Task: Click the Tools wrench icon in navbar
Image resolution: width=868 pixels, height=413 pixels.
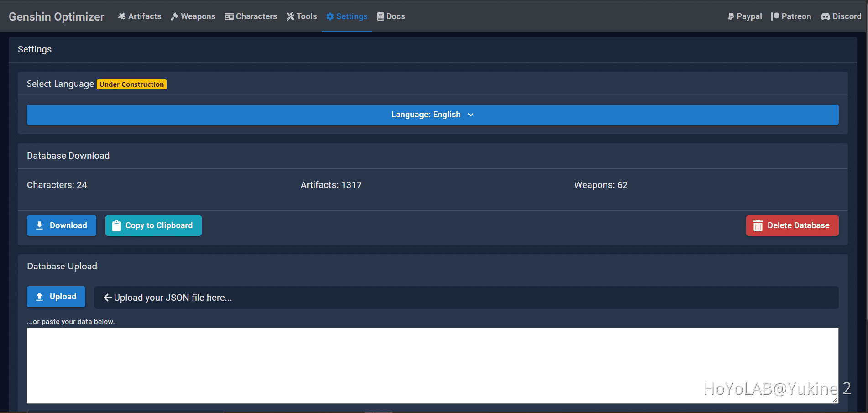Action: [290, 16]
